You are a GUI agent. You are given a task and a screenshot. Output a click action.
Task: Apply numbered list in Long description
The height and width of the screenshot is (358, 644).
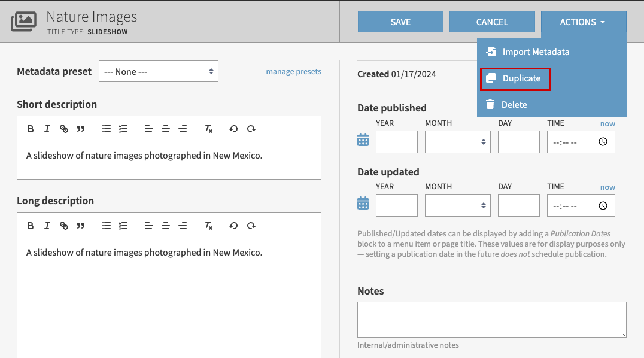[x=123, y=226]
